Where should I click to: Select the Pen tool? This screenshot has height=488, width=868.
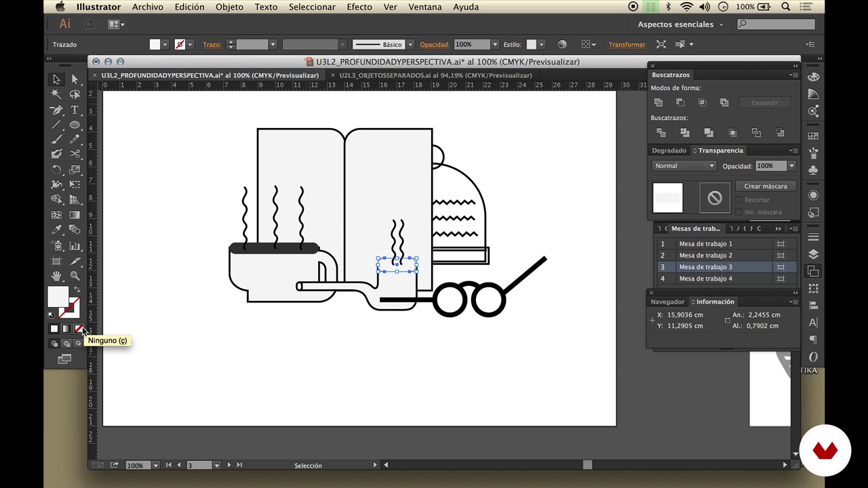[57, 110]
